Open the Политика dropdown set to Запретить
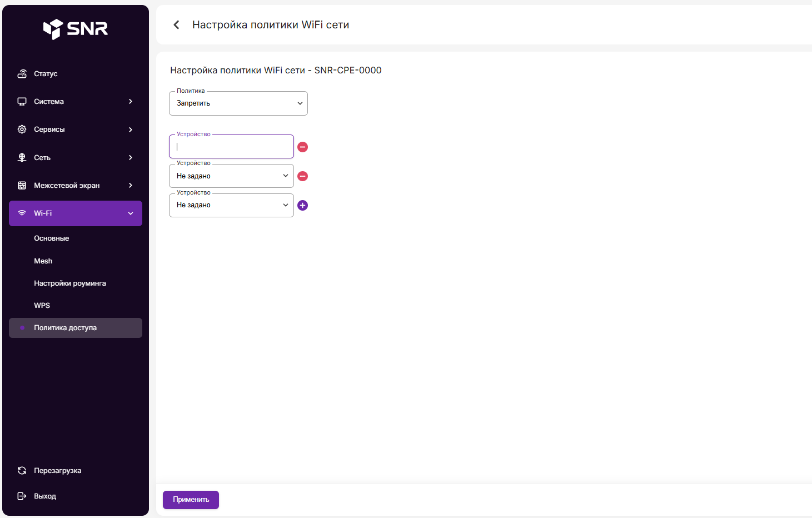This screenshot has height=518, width=812. point(238,103)
